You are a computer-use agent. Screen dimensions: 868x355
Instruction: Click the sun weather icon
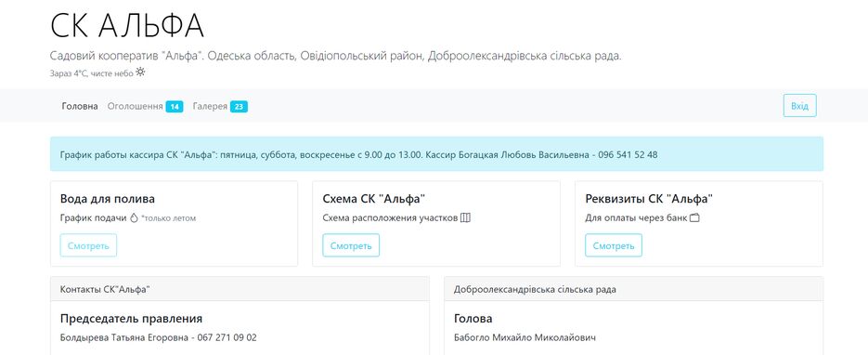pyautogui.click(x=140, y=72)
